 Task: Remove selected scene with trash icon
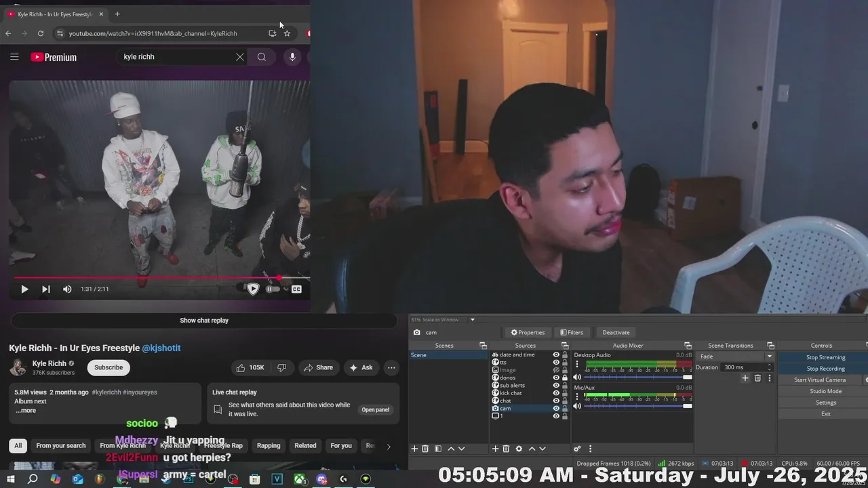click(425, 449)
